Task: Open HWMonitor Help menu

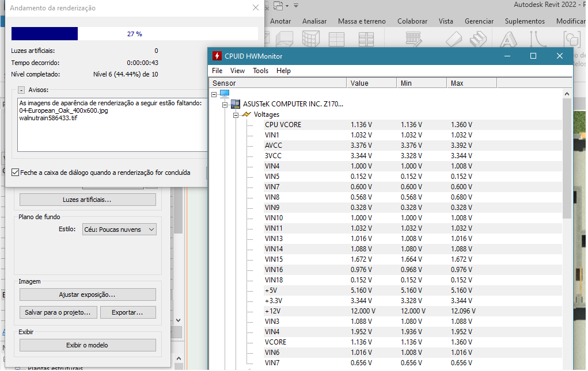Action: tap(283, 70)
